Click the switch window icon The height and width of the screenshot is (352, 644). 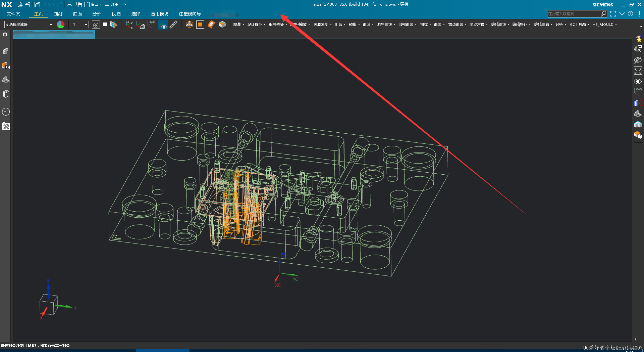coord(79,4)
